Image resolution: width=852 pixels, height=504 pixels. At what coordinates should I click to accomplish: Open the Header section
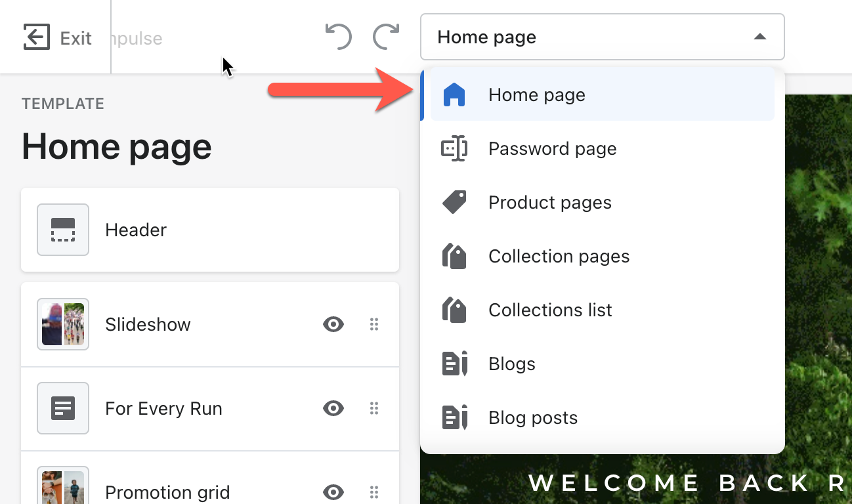[210, 230]
